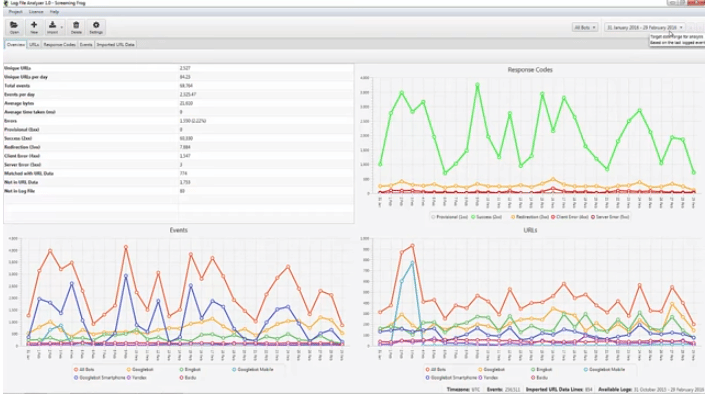
Task: Click Baidu in the Events chart legend
Action: (188, 377)
